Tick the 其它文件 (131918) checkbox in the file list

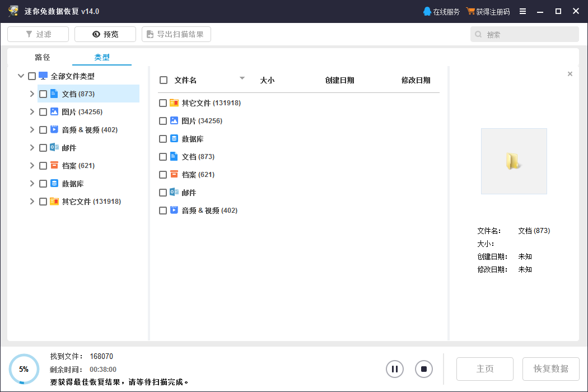[x=163, y=103]
